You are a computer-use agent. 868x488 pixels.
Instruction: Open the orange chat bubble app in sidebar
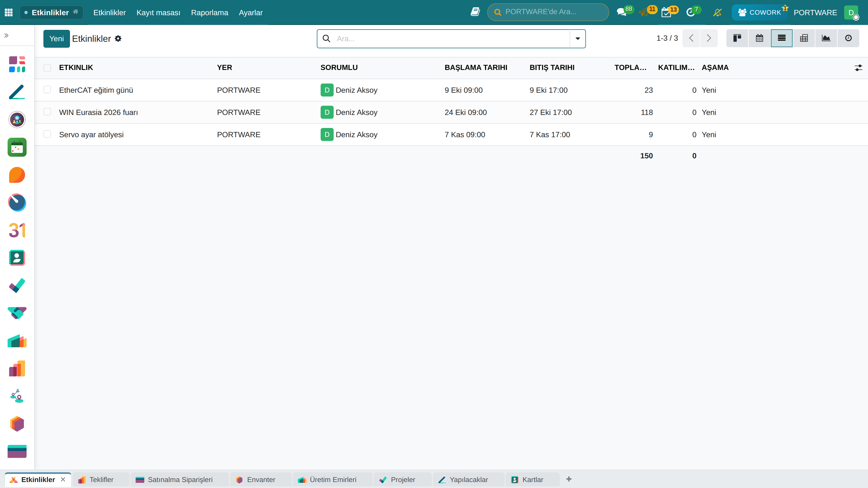pos(17,175)
